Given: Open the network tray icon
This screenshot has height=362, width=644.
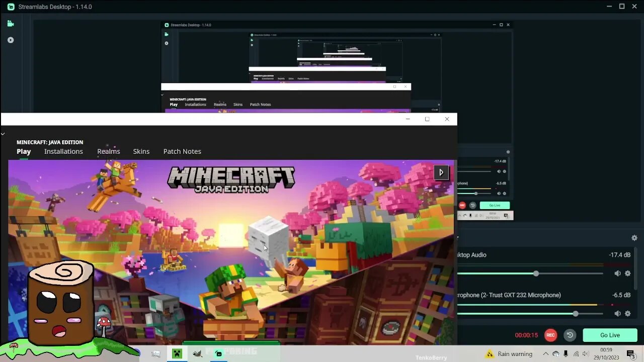Looking at the screenshot, I should (576, 354).
